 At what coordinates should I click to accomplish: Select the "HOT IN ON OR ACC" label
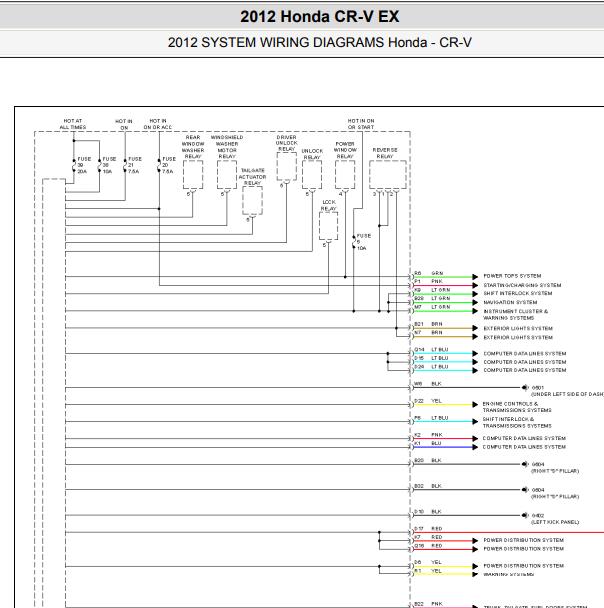pyautogui.click(x=158, y=124)
